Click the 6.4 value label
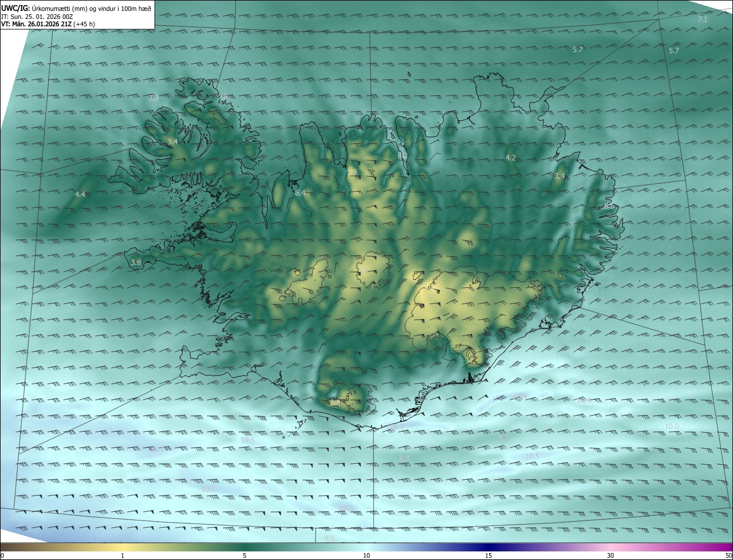 pos(300,193)
